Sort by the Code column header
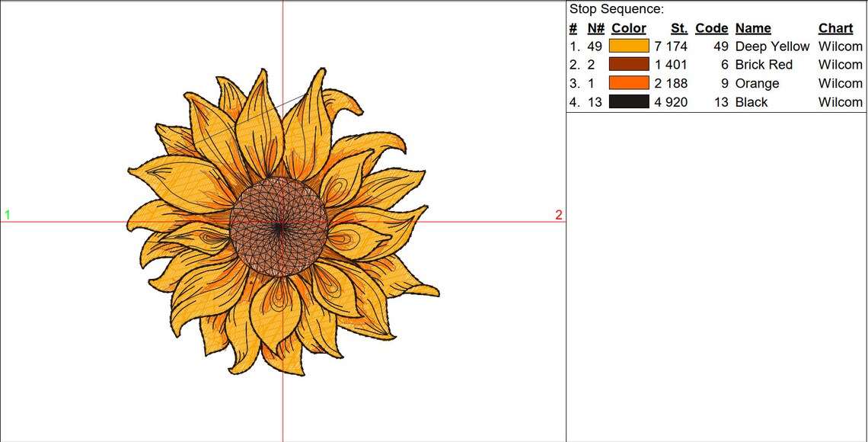 (x=711, y=27)
